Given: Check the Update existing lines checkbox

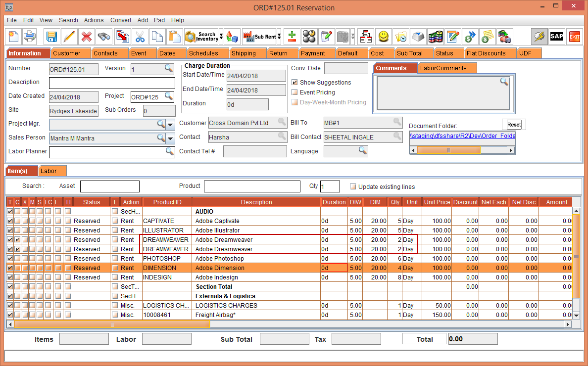Looking at the screenshot, I should coord(353,187).
